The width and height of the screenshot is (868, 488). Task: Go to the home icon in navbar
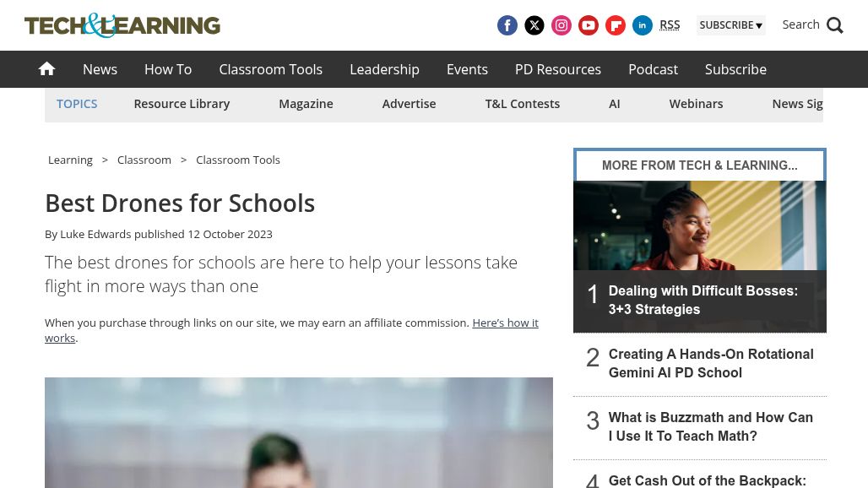pyautogui.click(x=47, y=69)
